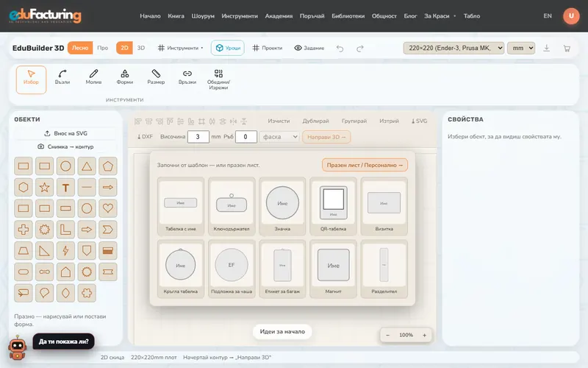
Task: Toggle the Задание eye view
Action: point(309,48)
